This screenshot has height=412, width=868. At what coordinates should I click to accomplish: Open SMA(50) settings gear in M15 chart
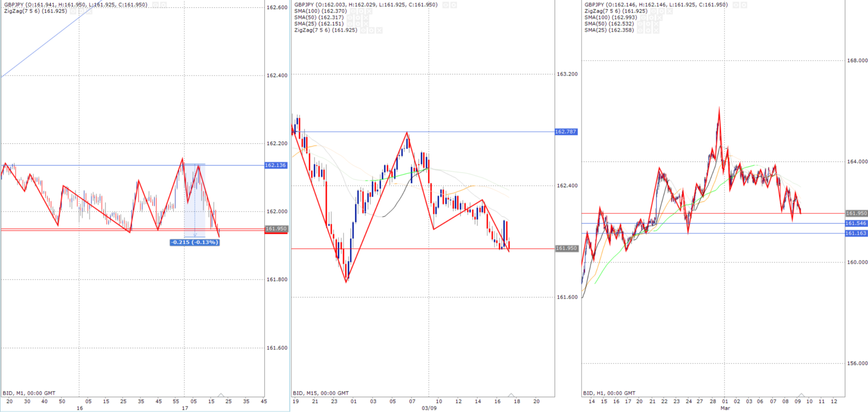[358, 18]
